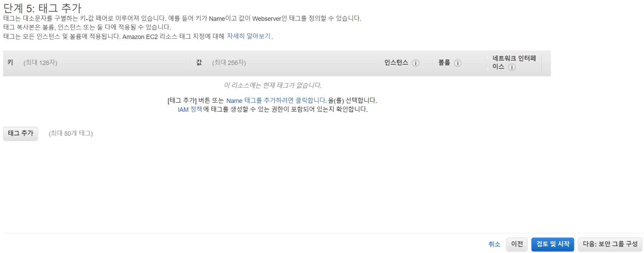Screen dimensions: 644x253
Task: Click the blue 검토 및 시작 button
Action: click(553, 244)
